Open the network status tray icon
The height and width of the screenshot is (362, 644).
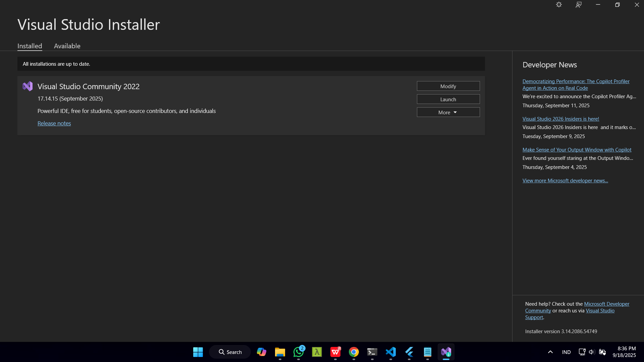[582, 352]
